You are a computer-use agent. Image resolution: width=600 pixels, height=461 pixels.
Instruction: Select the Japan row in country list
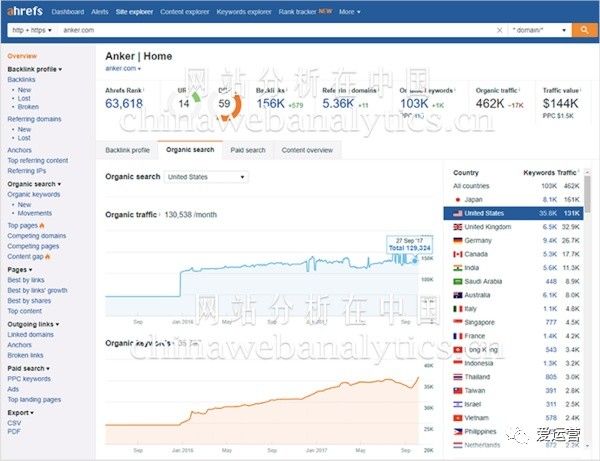(514, 200)
